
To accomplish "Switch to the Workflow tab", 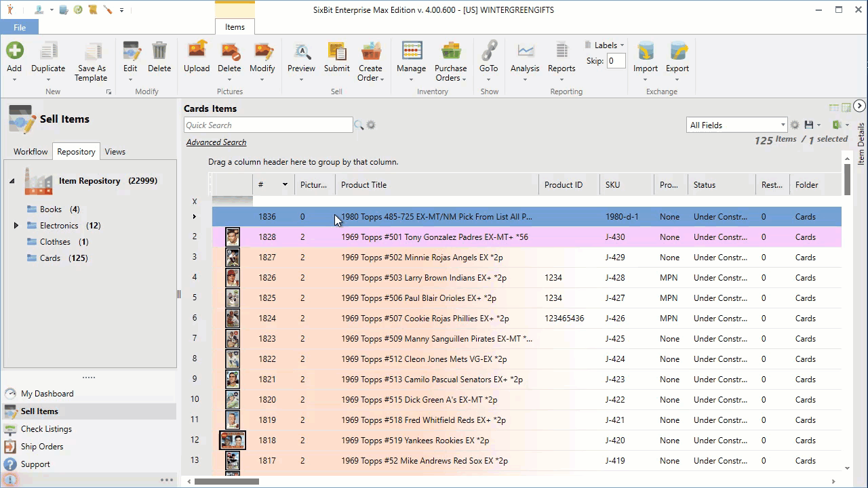I will (x=31, y=152).
